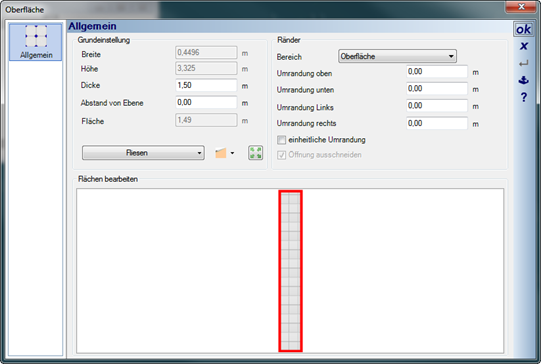Open the Fliesen dropdown button
Viewport: 541px width, 364px height.
click(x=143, y=153)
